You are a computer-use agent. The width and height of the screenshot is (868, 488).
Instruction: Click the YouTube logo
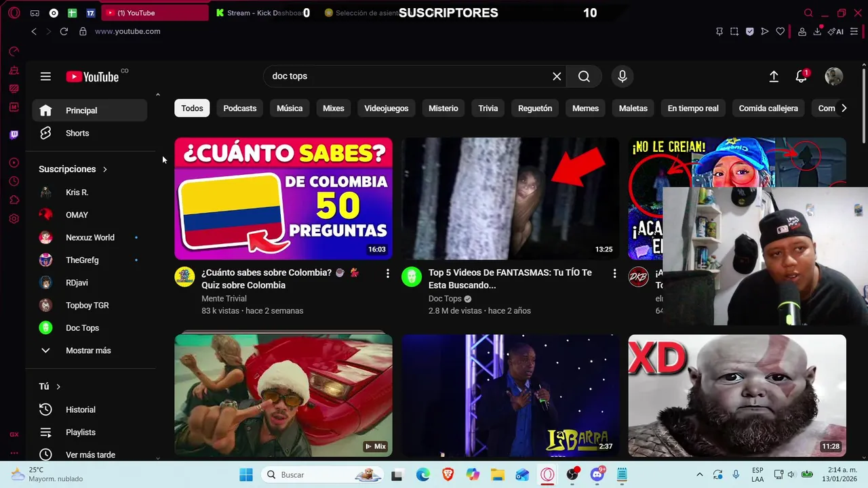(x=92, y=77)
